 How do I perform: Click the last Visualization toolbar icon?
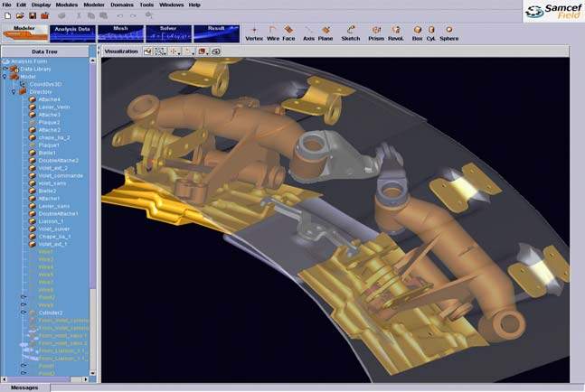216,51
